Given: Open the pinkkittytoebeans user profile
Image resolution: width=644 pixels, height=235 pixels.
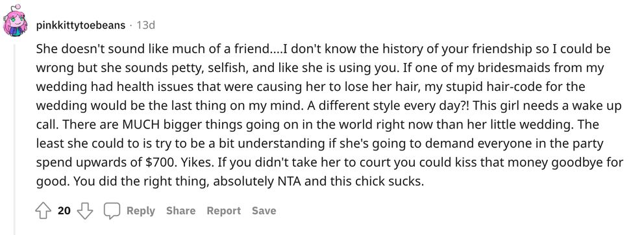Looking at the screenshot, I should coord(80,25).
